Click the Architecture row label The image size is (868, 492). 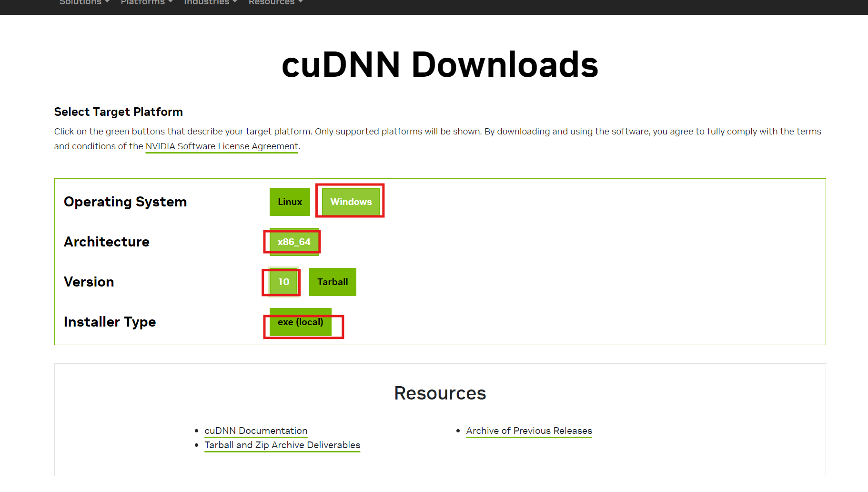(107, 242)
